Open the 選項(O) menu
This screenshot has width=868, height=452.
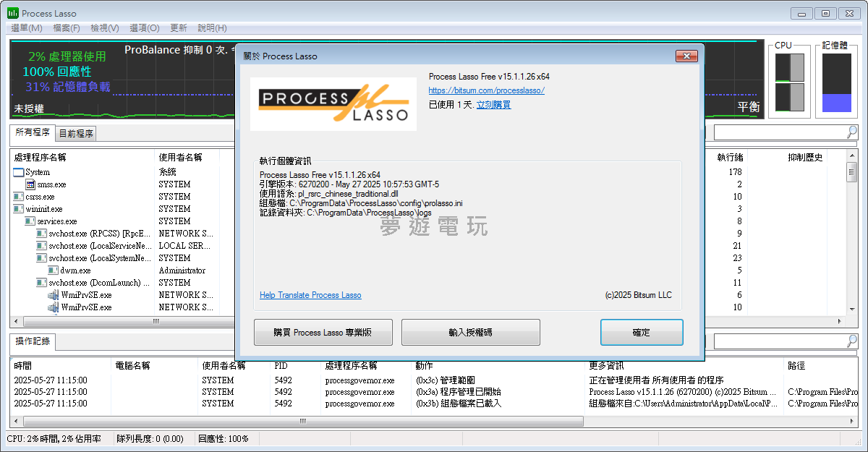point(145,28)
